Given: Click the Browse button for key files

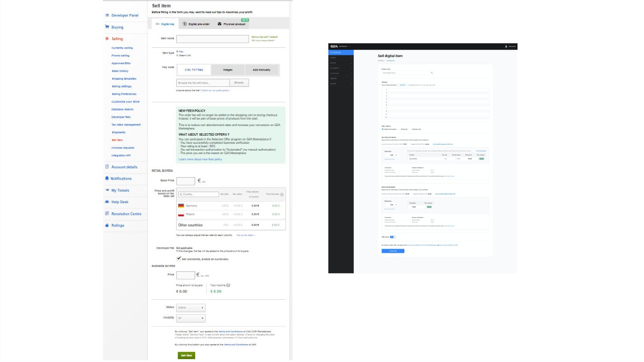Looking at the screenshot, I should click(x=240, y=82).
